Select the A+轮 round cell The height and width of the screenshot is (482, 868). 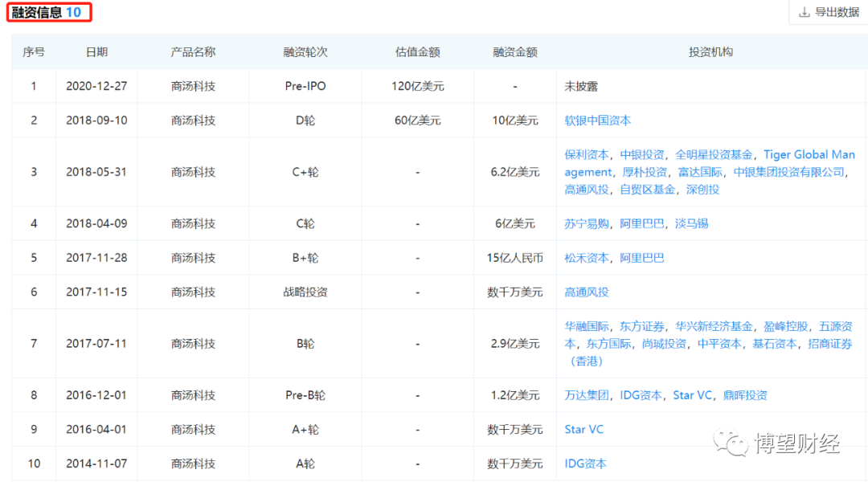click(x=305, y=430)
